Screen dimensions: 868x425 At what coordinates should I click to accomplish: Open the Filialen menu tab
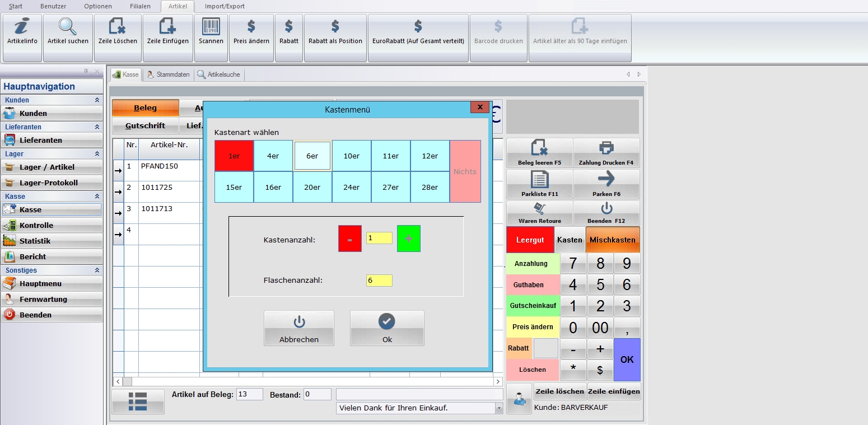click(139, 6)
